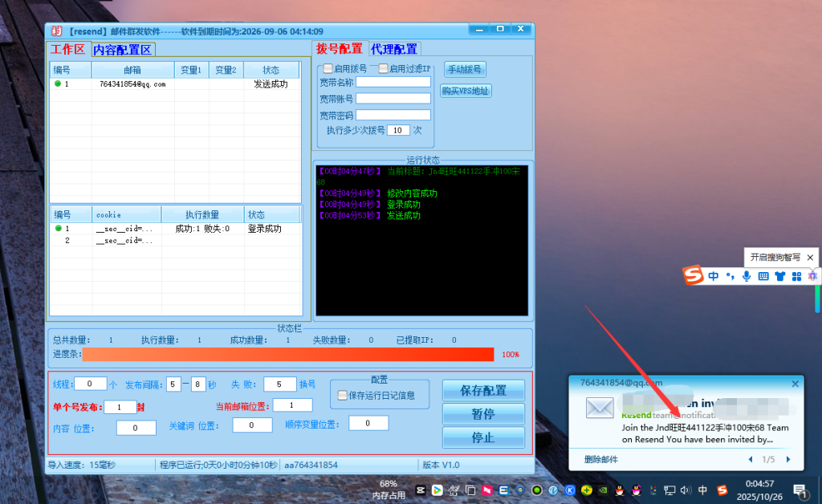
Task: Toggle the 启用过滤IP checkbox
Action: (383, 69)
